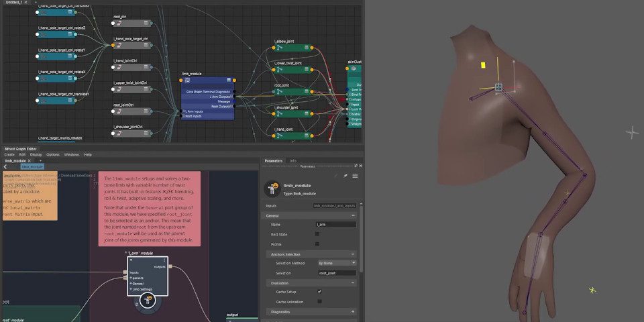Expand the Diagnostics section
Screen dimensions: 644x322
point(353,312)
